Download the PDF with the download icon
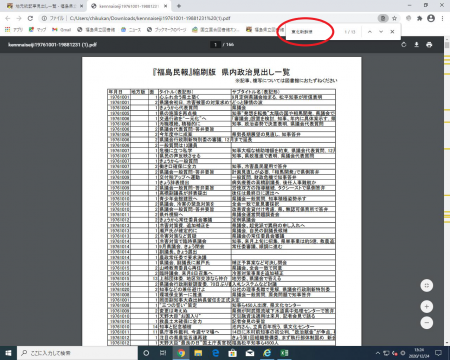Screen dimensions: 450x360 416,45
